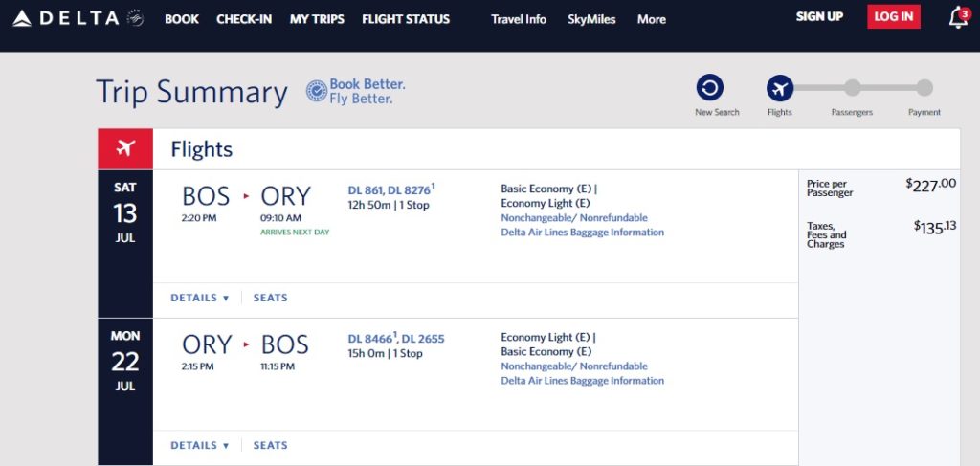980x466 pixels.
Task: Select FLIGHT STATUS in the navigation
Action: click(x=406, y=19)
